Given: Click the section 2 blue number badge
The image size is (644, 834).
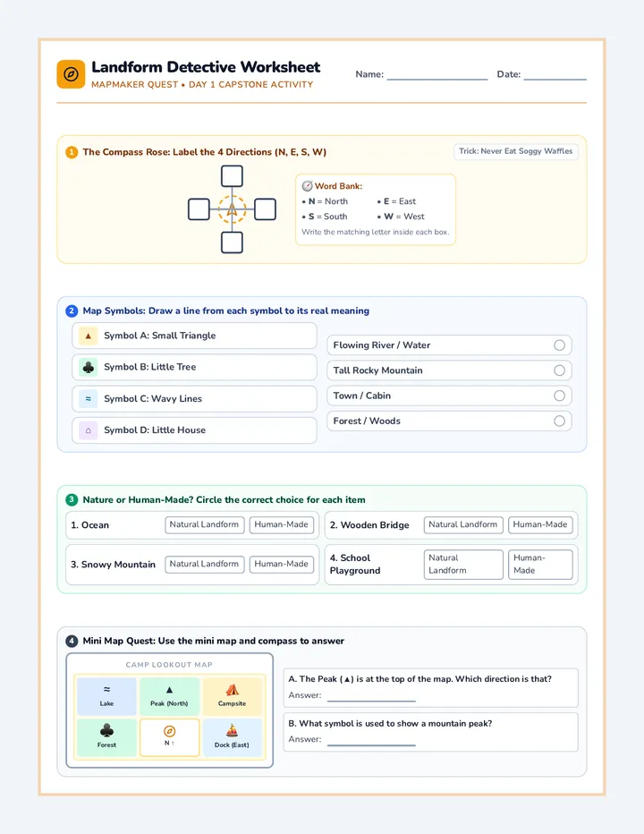Looking at the screenshot, I should coord(72,311).
